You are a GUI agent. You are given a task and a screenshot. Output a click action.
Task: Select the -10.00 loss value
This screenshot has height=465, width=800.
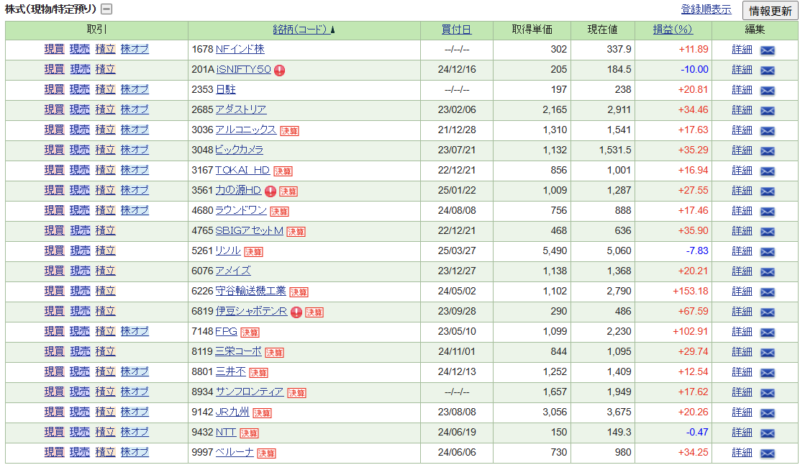click(694, 69)
